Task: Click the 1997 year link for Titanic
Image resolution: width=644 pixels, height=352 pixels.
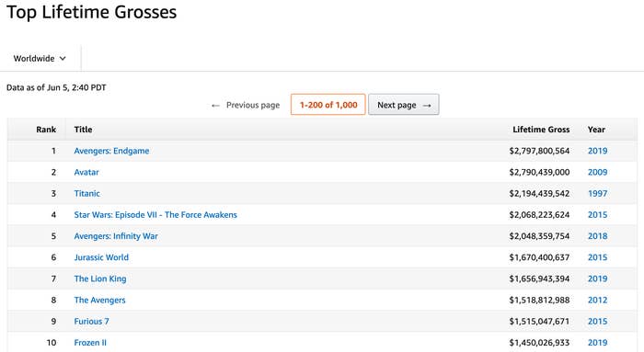Action: point(597,193)
